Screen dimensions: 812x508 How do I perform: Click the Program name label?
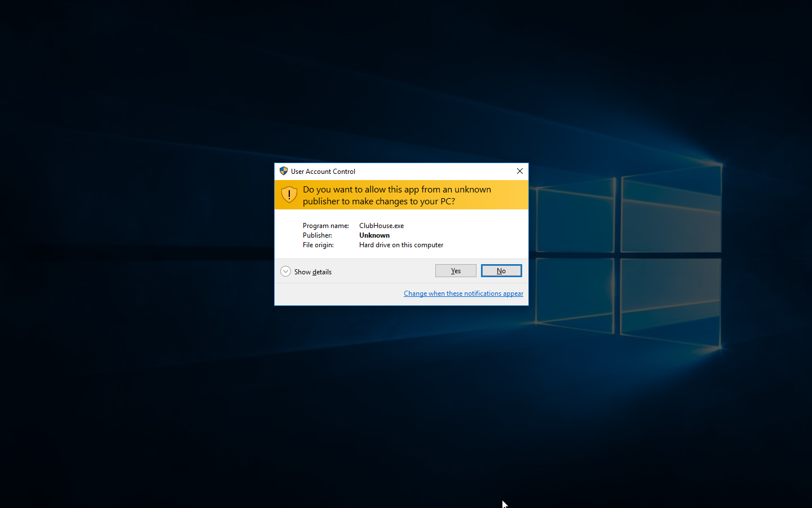tap(326, 226)
